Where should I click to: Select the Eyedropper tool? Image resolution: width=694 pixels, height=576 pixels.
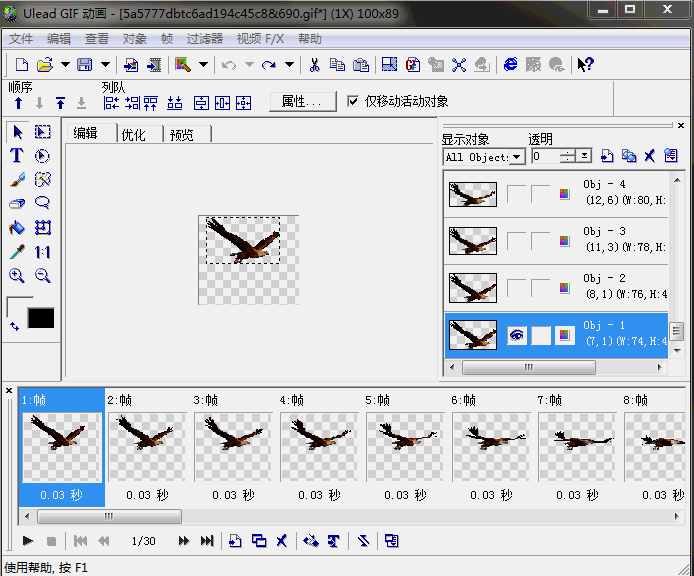tap(17, 252)
